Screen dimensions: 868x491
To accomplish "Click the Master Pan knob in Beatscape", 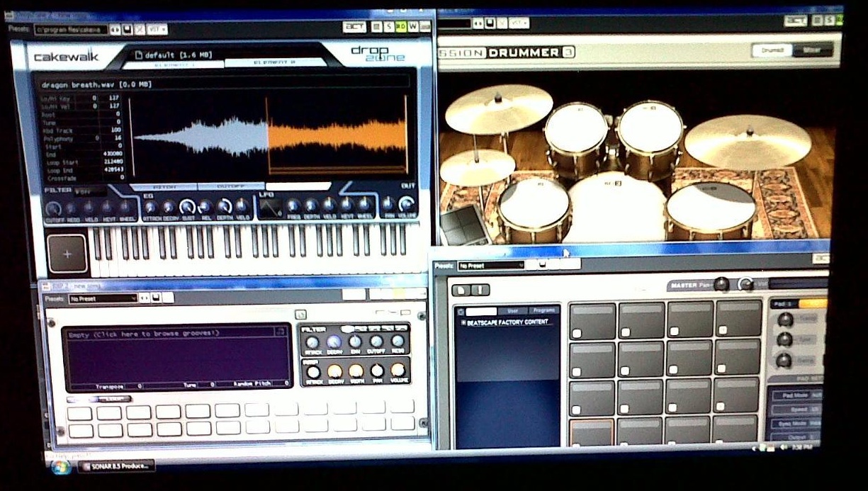I will (721, 284).
